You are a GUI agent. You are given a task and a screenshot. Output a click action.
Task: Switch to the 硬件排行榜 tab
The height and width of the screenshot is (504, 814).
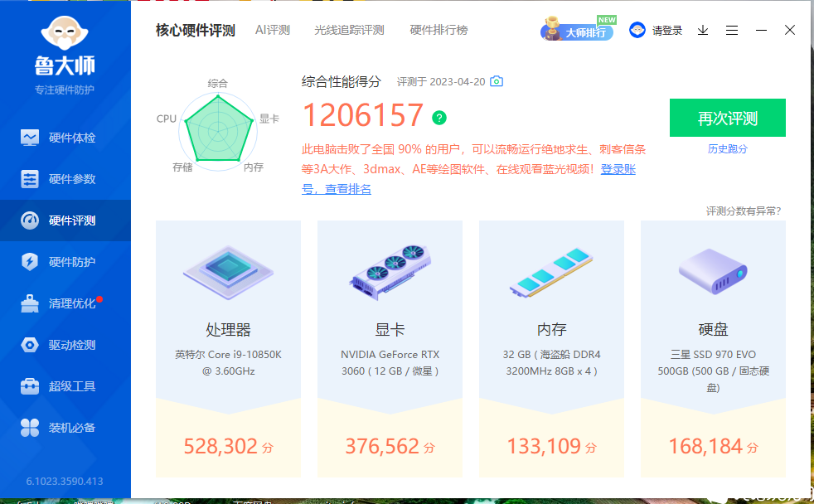click(438, 30)
